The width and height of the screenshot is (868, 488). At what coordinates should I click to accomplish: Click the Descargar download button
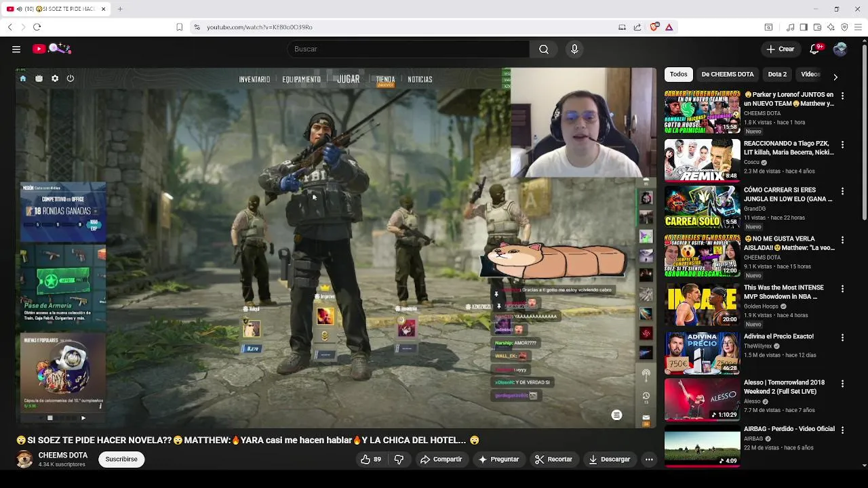tap(609, 460)
